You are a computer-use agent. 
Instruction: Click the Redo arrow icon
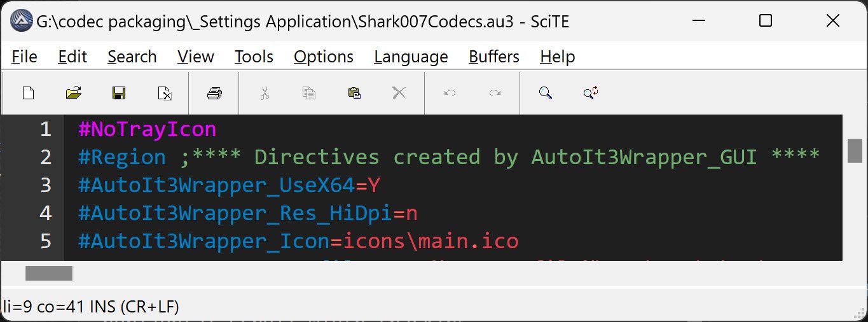tap(495, 94)
